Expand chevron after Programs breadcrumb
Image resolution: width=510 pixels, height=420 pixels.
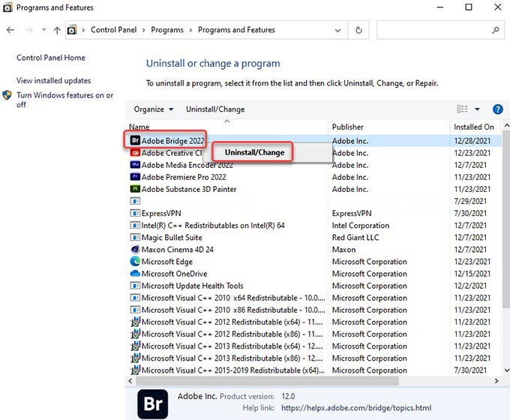point(190,30)
